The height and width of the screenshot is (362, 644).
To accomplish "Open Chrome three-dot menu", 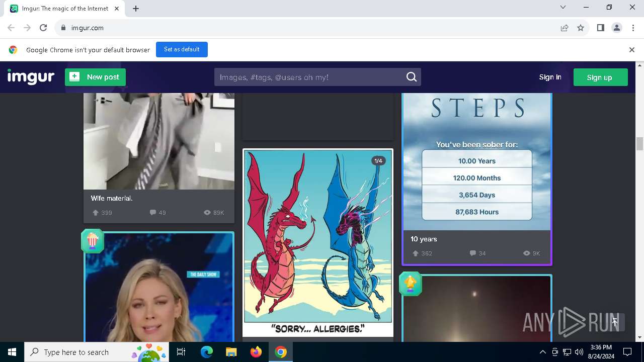I will click(x=633, y=28).
